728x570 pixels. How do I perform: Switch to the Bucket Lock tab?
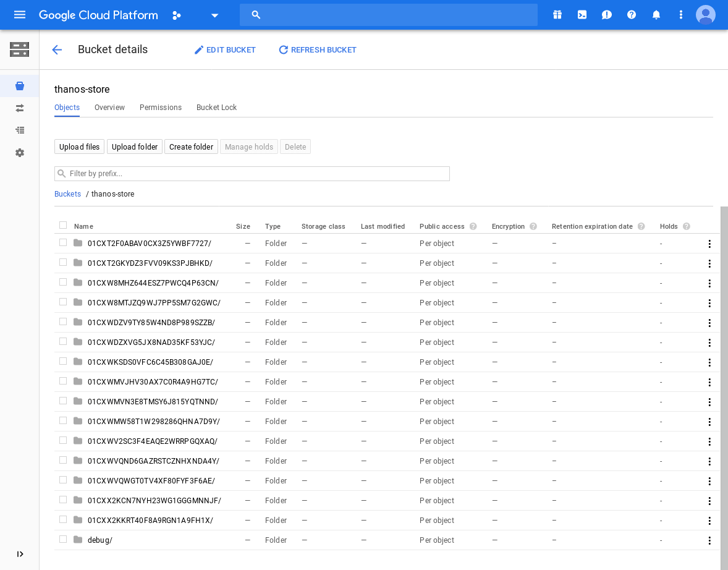216,108
